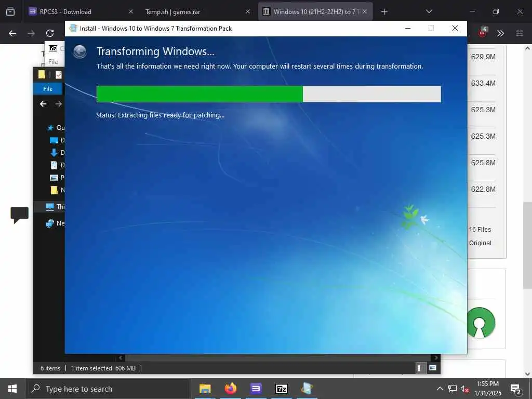Click the browser back button
Image resolution: width=532 pixels, height=399 pixels.
12,33
